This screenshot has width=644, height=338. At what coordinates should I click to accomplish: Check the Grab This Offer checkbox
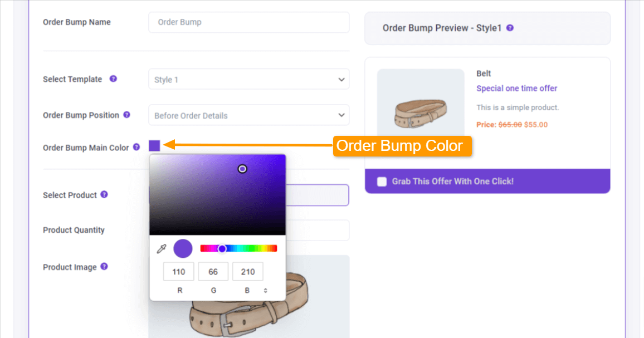[382, 182]
